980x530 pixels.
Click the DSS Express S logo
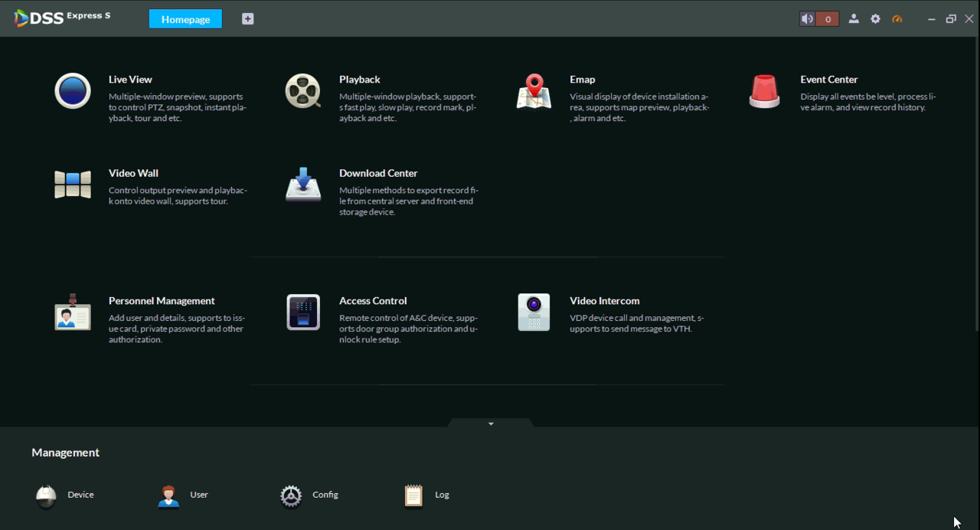62,18
